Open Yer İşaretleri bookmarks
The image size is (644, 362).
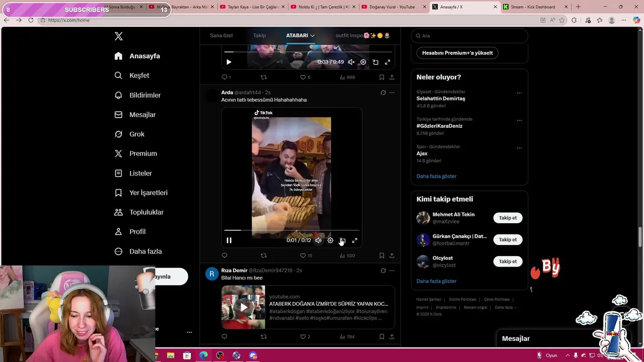tap(141, 193)
